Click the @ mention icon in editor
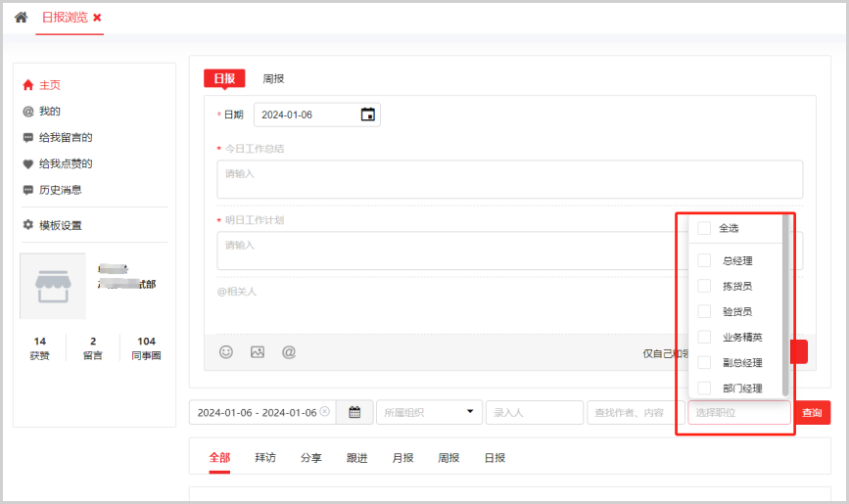 [289, 352]
